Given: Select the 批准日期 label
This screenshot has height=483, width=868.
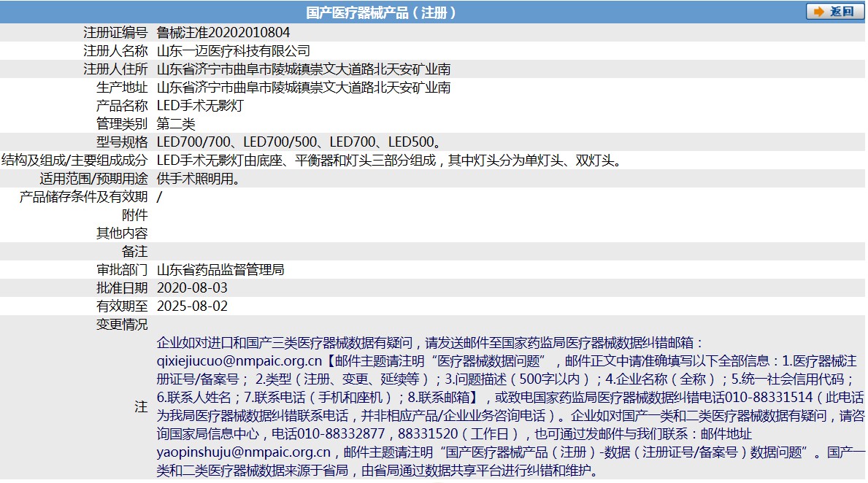Looking at the screenshot, I should pyautogui.click(x=122, y=288).
